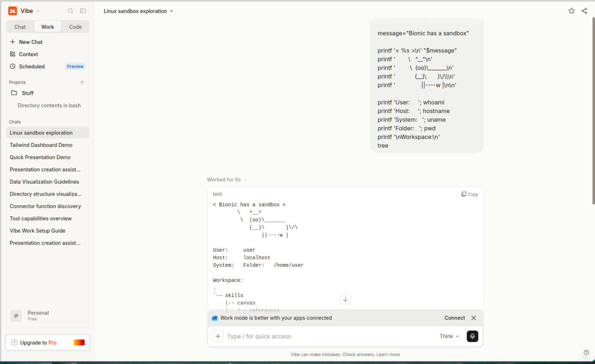Viewport: 595px width, 364px height.
Task: Click the page vertical scrollbar
Action: 593,111
